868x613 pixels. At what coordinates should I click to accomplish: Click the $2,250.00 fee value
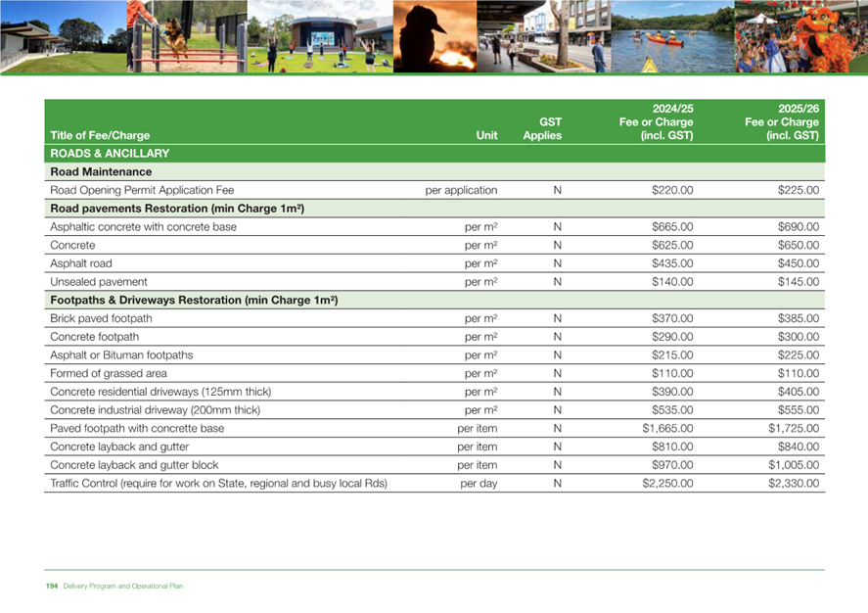point(667,483)
